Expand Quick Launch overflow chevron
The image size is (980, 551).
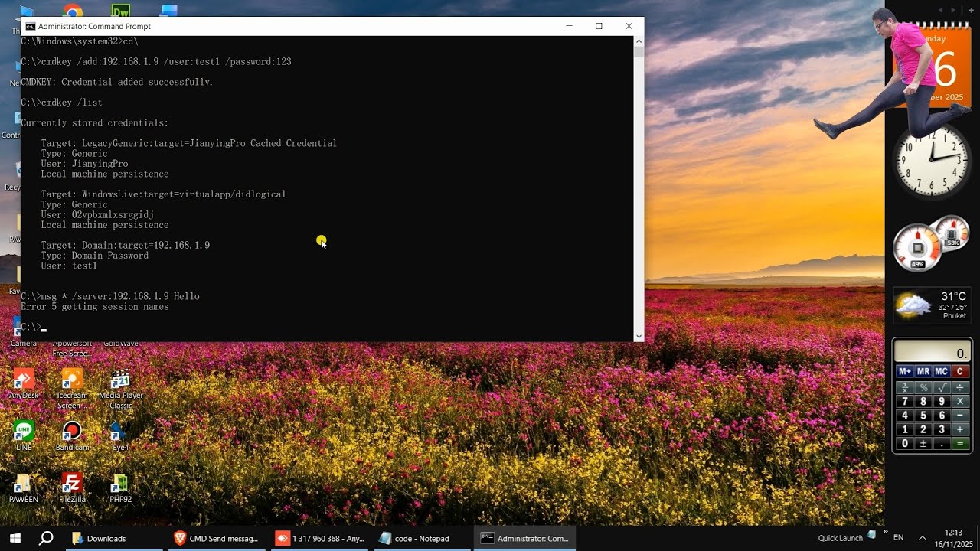[x=885, y=532]
